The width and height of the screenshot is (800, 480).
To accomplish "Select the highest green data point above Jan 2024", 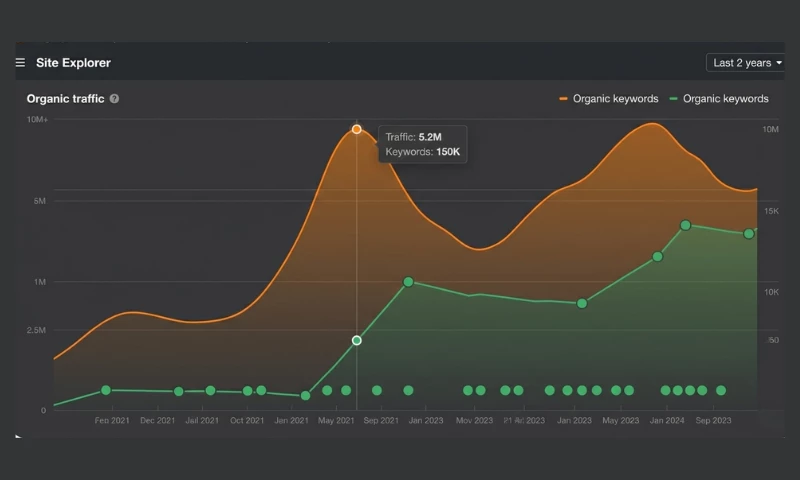I will pos(685,226).
